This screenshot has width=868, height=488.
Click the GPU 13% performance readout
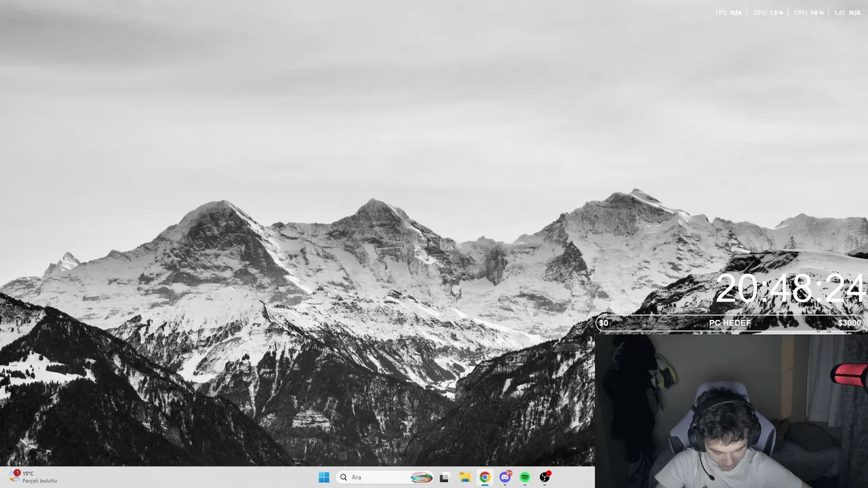click(x=768, y=13)
